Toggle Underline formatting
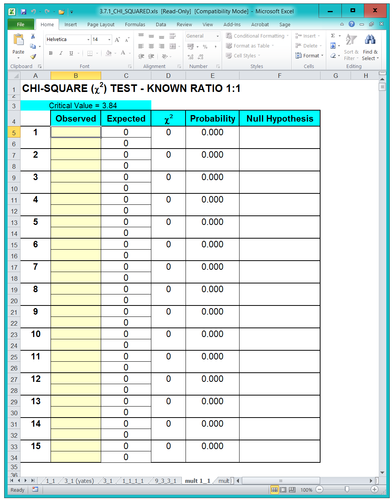 [71, 53]
